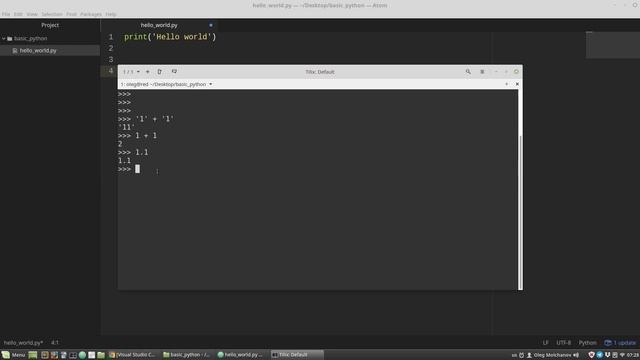Open the Edit menu in Atom
Screen dimensions: 640x360
click(18, 14)
